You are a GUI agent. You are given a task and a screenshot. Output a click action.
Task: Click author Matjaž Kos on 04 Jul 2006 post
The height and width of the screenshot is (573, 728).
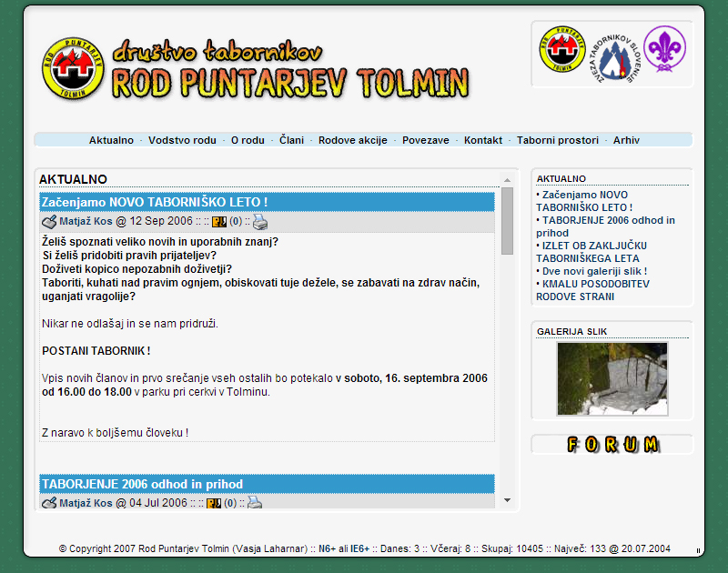point(86,503)
